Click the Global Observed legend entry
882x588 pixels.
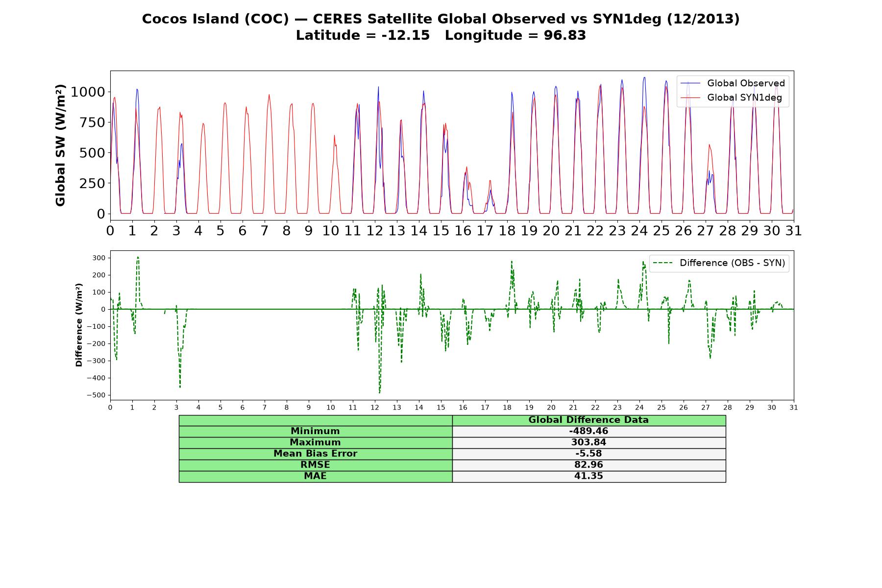point(733,83)
